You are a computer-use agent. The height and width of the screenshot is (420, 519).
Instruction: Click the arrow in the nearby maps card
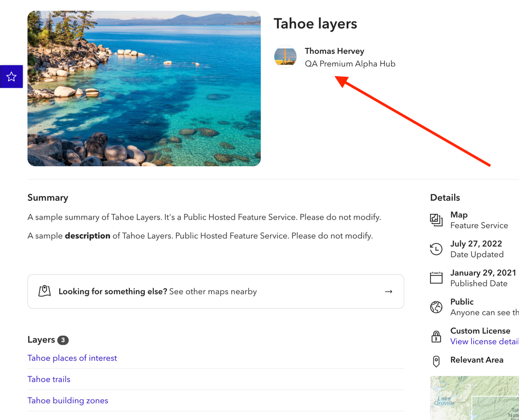[389, 292]
